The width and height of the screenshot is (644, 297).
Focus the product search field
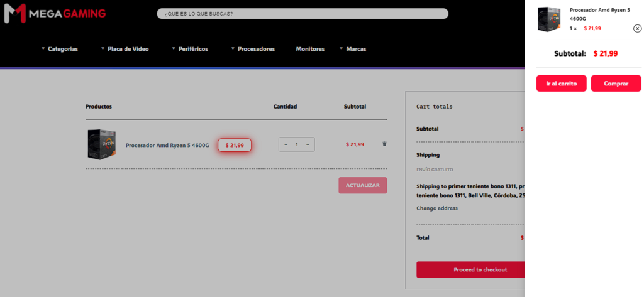pos(302,14)
